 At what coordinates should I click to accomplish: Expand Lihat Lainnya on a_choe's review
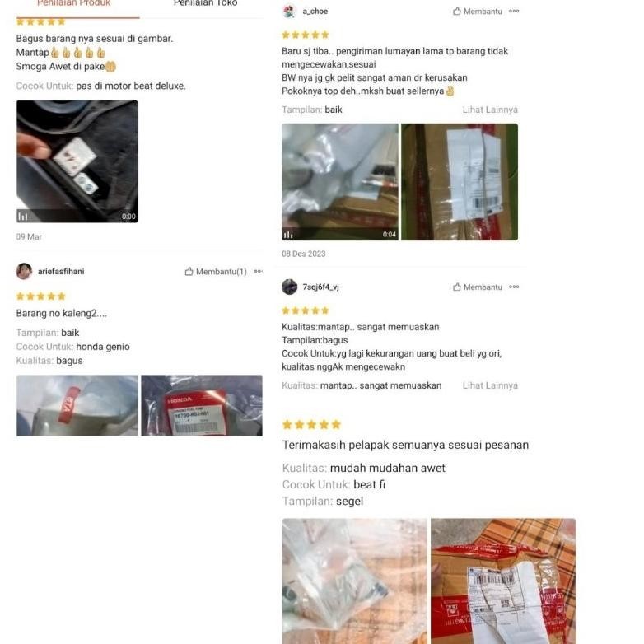click(490, 110)
